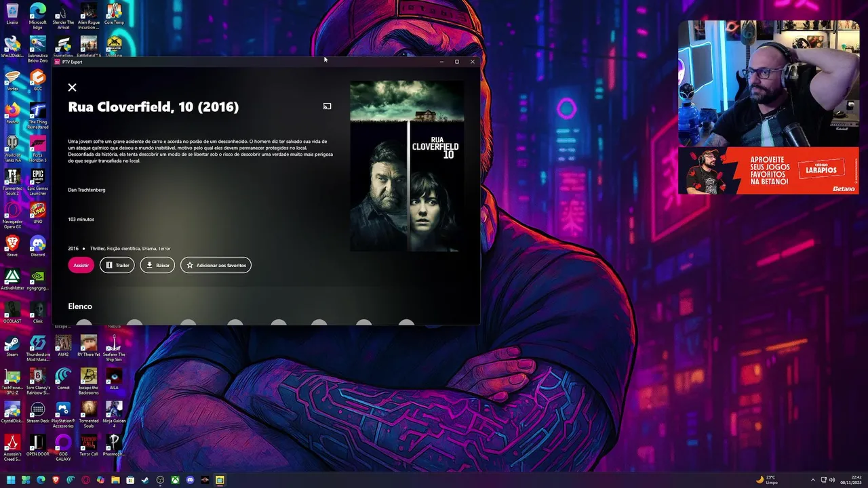Click the Assistir button

[81, 265]
